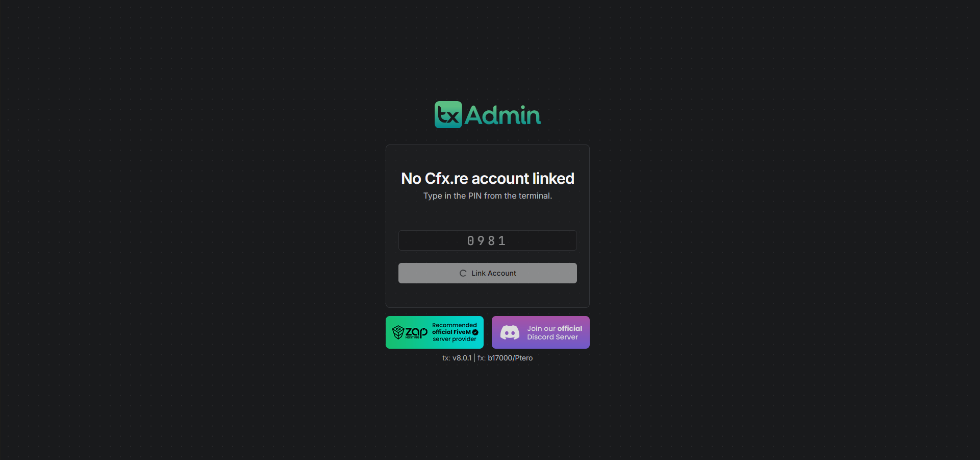This screenshot has height=460, width=980.
Task: Open the Join our official Discord Server banner
Action: point(541,332)
